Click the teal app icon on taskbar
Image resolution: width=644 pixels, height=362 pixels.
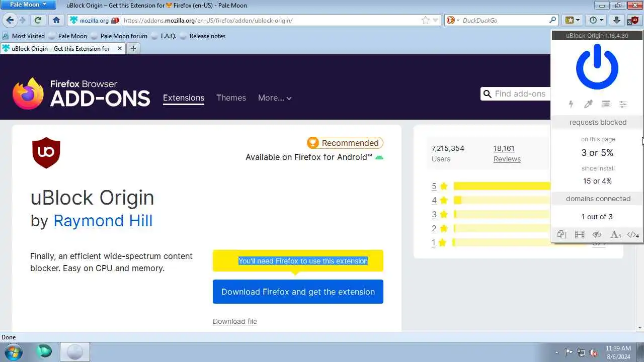[44, 351]
